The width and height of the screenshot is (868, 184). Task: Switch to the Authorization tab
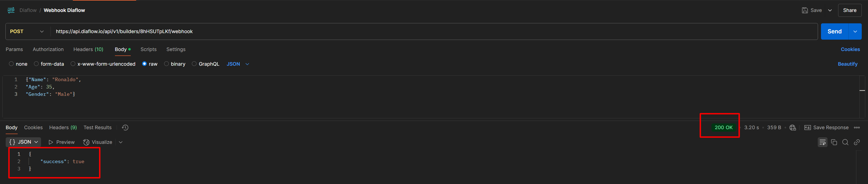click(48, 49)
